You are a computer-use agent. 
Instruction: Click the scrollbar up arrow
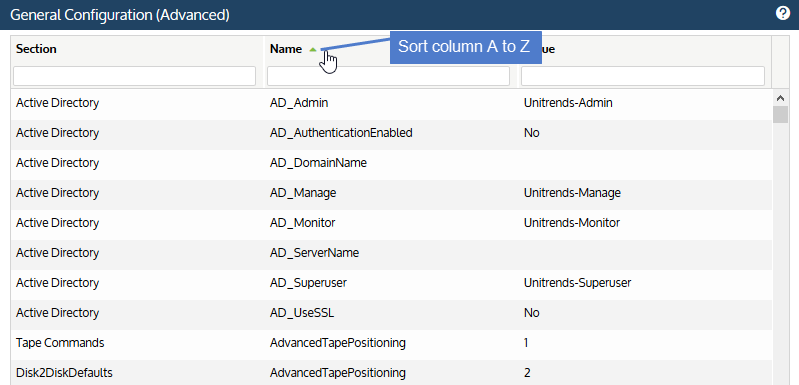point(780,97)
